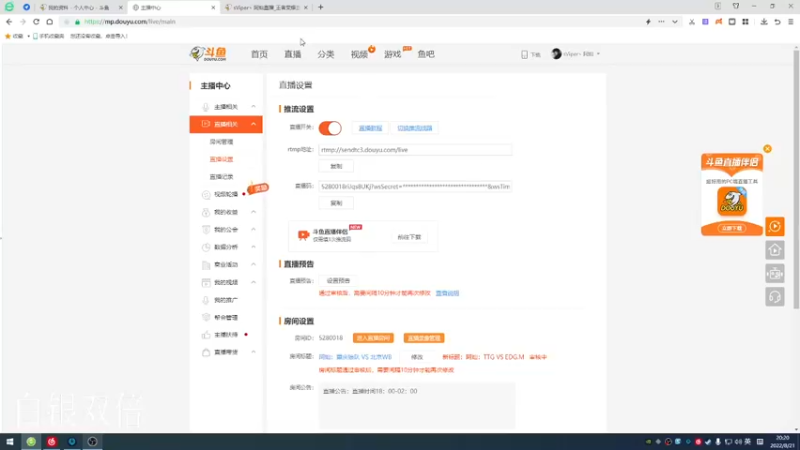Click the browser back arrow

(x=9, y=22)
